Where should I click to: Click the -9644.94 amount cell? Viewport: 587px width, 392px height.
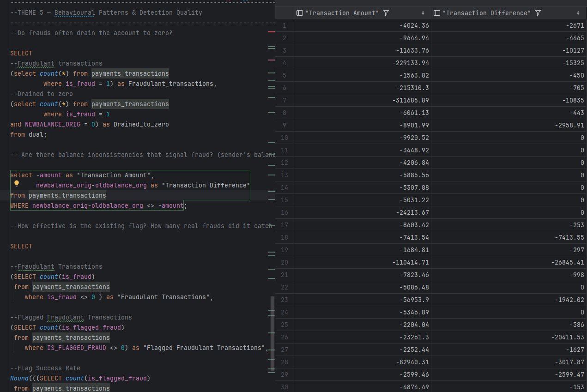tap(362, 38)
